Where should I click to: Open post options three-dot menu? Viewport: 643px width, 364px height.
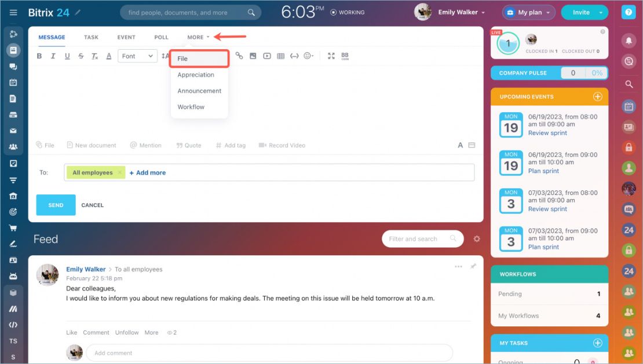point(458,267)
